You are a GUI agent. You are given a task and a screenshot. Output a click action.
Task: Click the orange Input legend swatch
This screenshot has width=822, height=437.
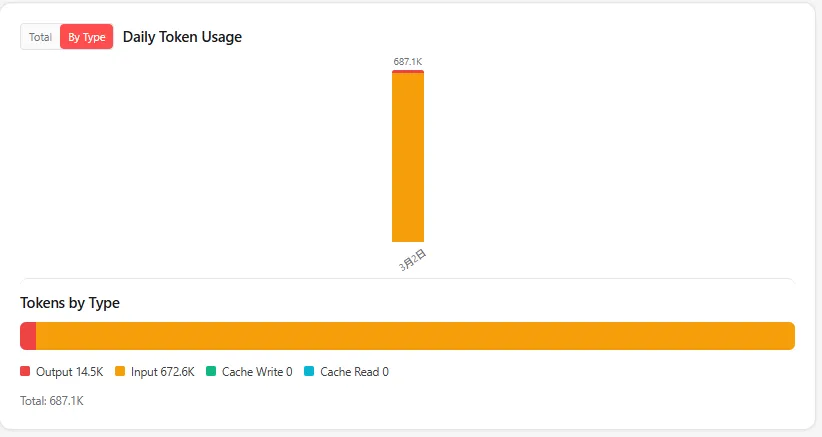[120, 372]
